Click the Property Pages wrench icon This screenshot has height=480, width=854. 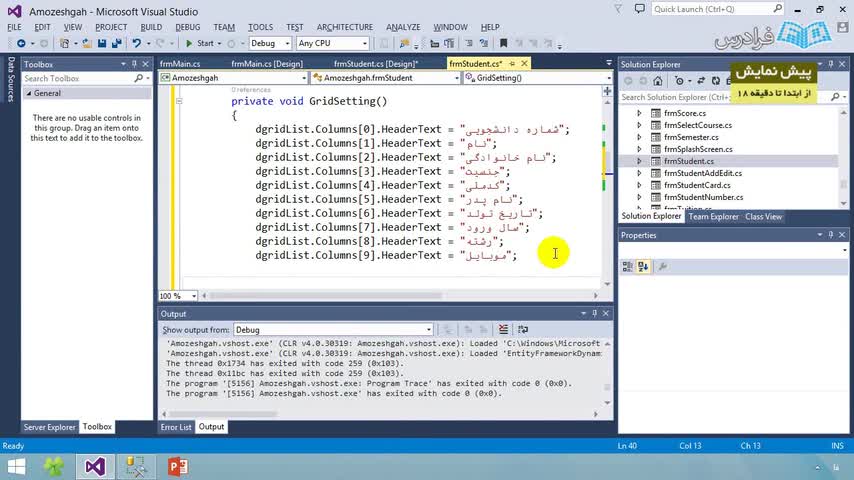(x=663, y=266)
